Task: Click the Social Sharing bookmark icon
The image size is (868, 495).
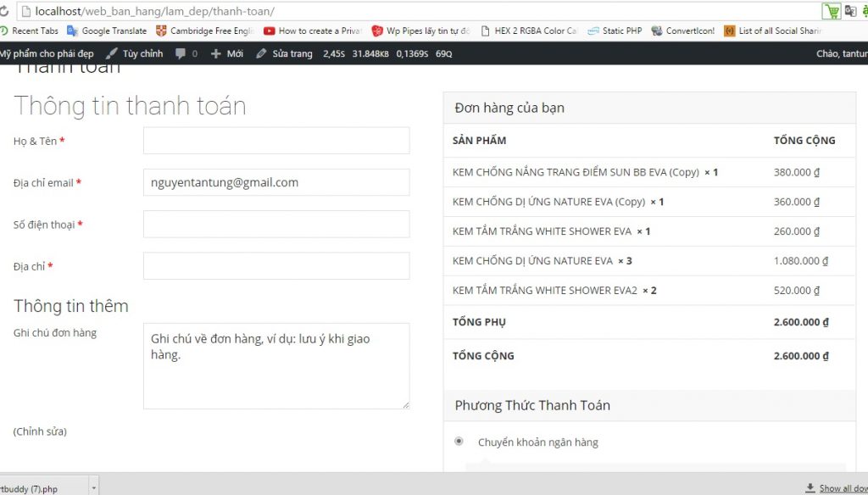Action: [x=730, y=31]
